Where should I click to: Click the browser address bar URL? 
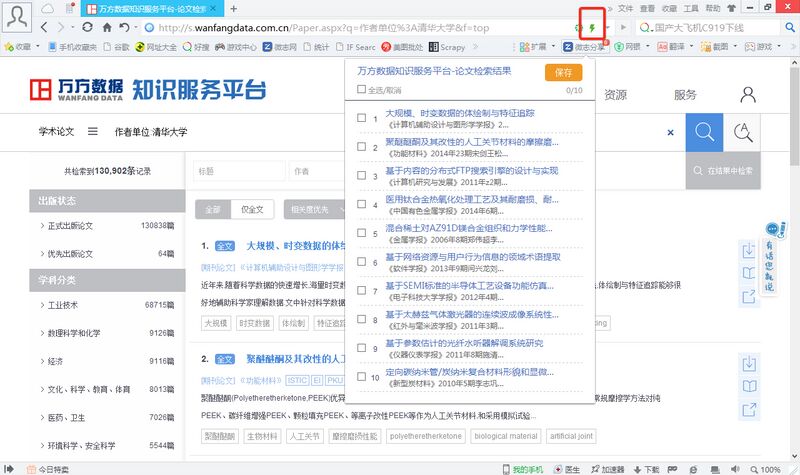pos(323,28)
